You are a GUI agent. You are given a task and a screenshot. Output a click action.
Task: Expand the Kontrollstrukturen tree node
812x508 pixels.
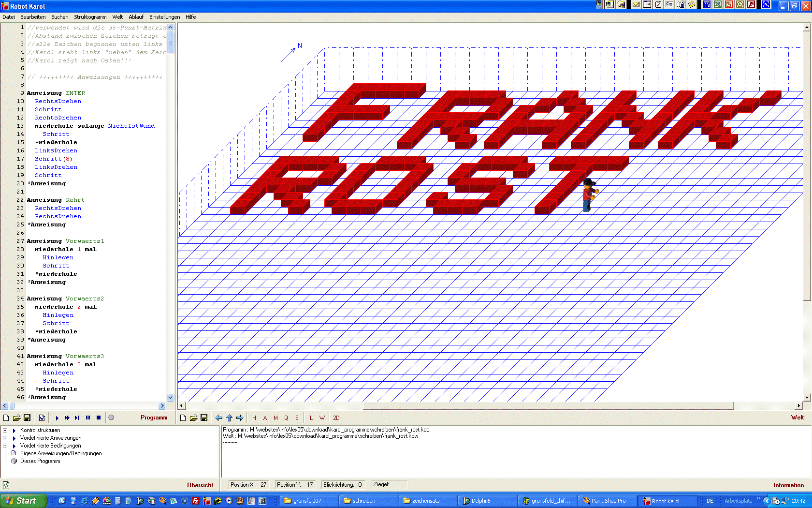[x=5, y=430]
